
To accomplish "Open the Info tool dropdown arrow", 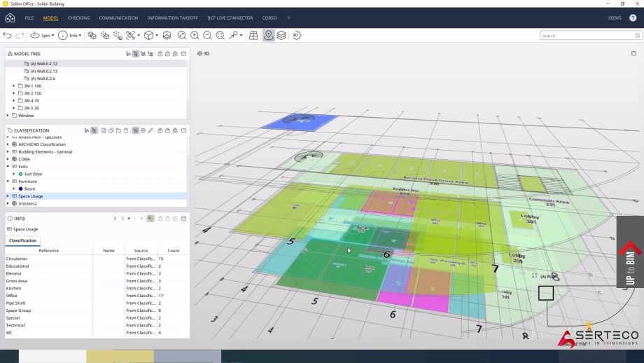I will tap(80, 35).
